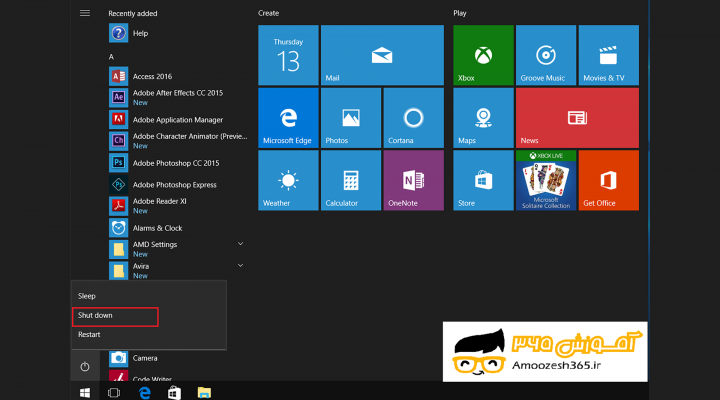Select Sleep from the power menu
This screenshot has width=720, height=400.
pyautogui.click(x=149, y=296)
